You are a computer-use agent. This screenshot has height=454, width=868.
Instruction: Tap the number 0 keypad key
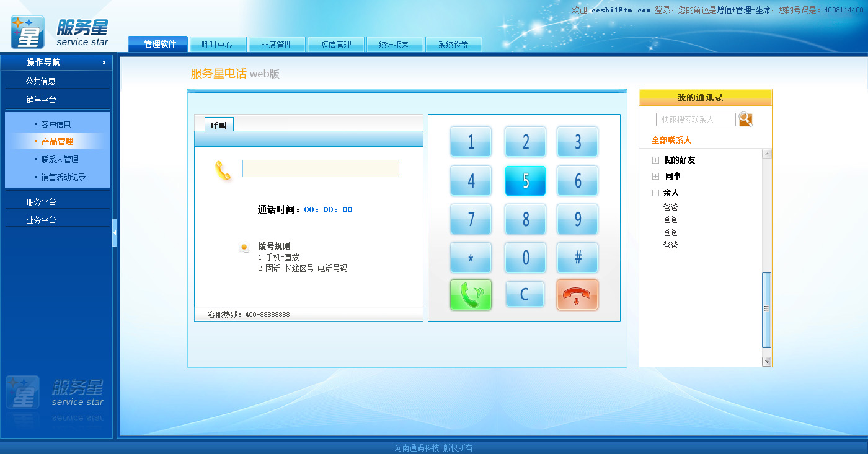(525, 257)
